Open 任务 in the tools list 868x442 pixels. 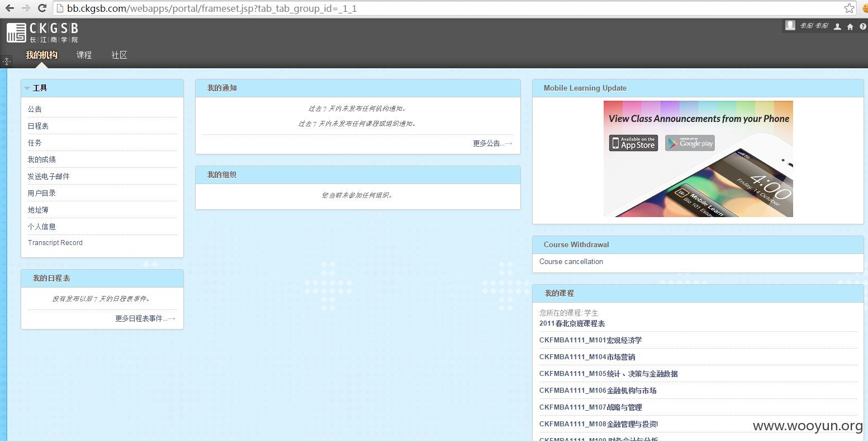click(35, 143)
